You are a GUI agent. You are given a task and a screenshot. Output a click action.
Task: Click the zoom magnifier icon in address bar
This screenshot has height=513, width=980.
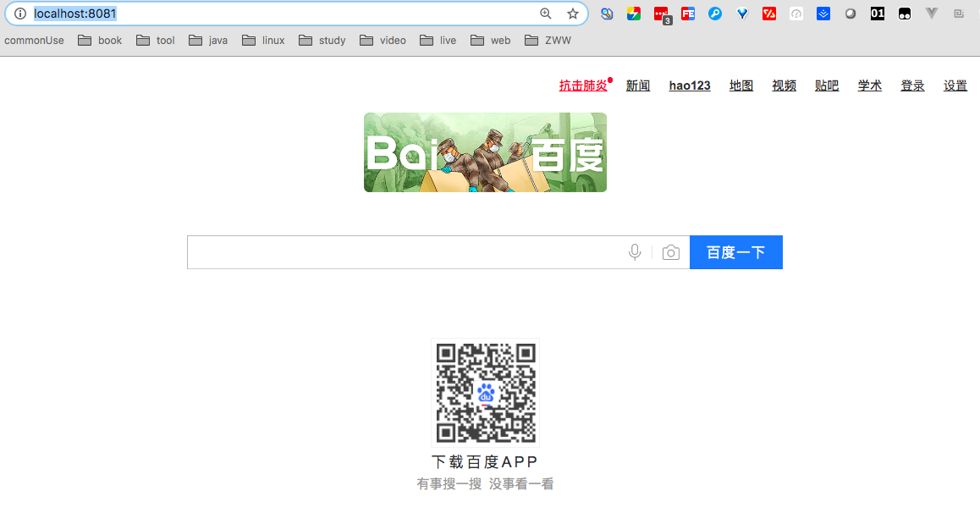[546, 14]
